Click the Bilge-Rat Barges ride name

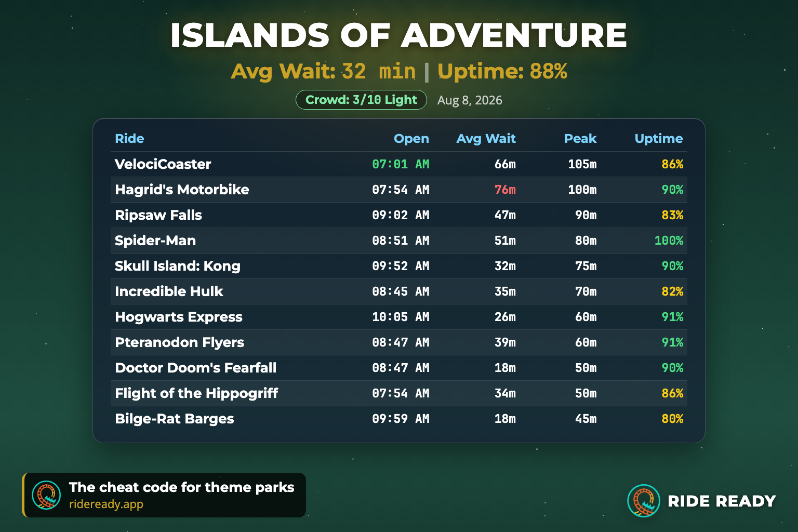[x=175, y=419]
